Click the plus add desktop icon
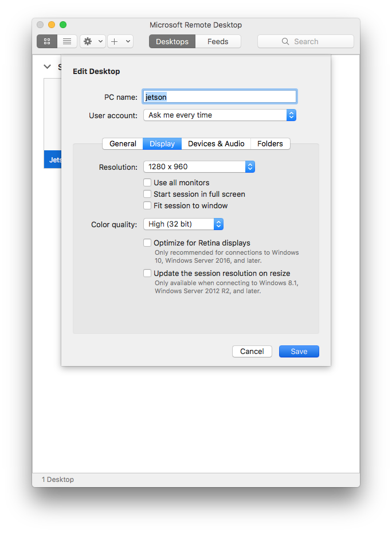This screenshot has height=533, width=392. click(x=115, y=41)
